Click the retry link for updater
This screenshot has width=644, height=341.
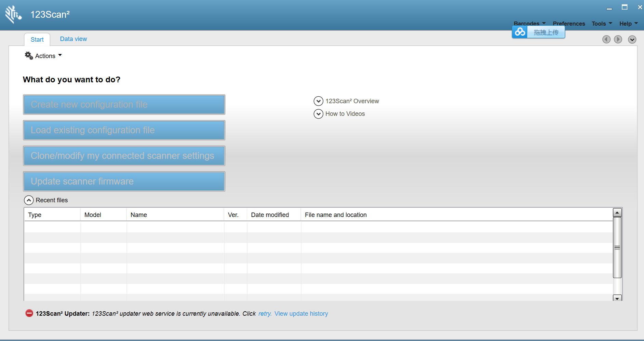click(x=265, y=314)
